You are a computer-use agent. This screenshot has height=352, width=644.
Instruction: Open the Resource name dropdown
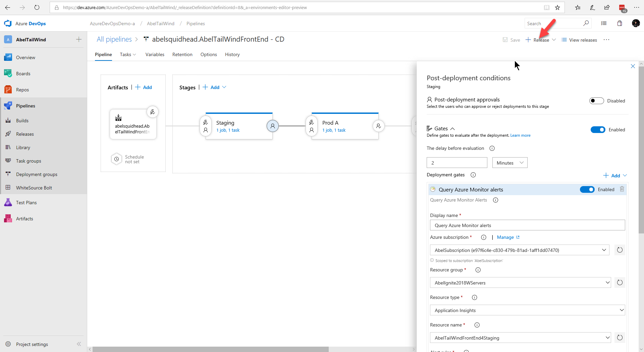coord(521,338)
